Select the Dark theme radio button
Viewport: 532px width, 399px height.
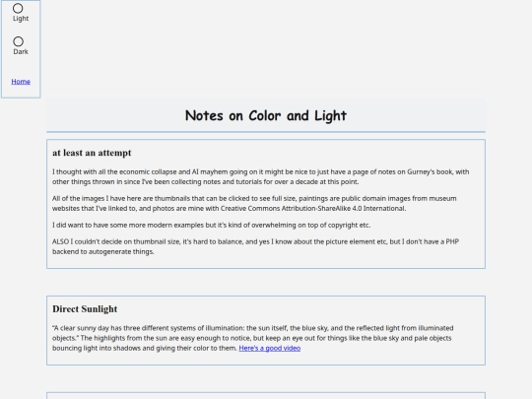[18, 41]
